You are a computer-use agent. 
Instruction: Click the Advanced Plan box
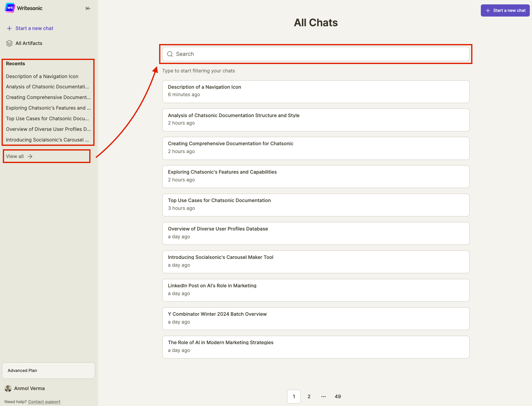coord(48,371)
